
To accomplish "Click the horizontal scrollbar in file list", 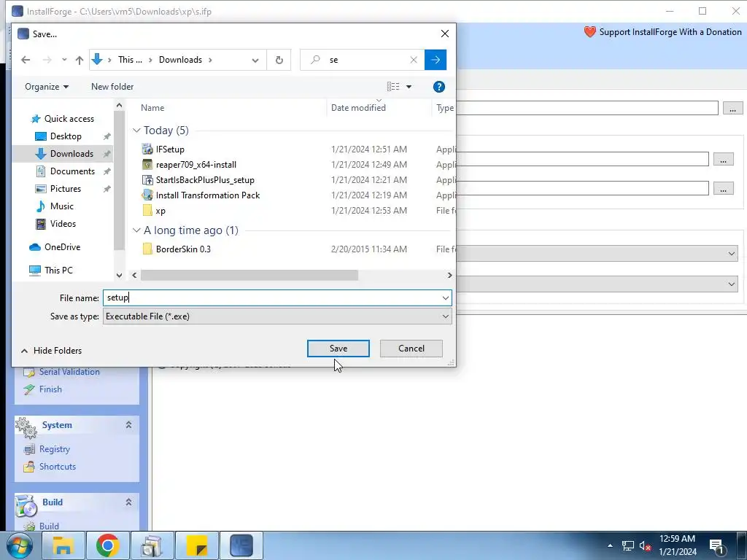I will click(249, 275).
